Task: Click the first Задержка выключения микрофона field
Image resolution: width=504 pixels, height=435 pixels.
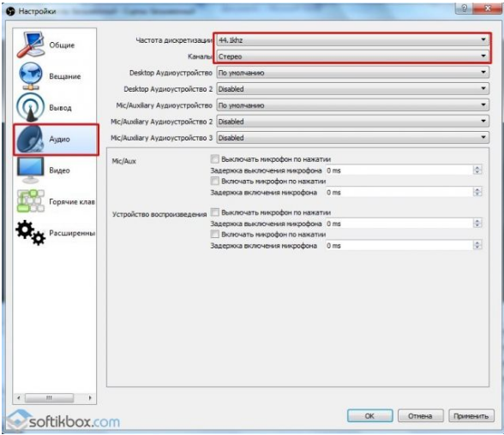Action: click(x=404, y=170)
